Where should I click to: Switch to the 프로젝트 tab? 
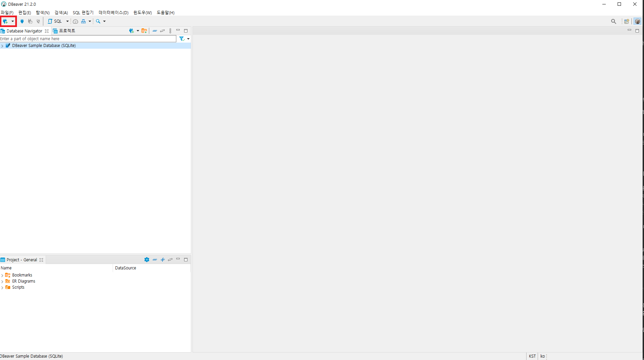tap(64, 31)
